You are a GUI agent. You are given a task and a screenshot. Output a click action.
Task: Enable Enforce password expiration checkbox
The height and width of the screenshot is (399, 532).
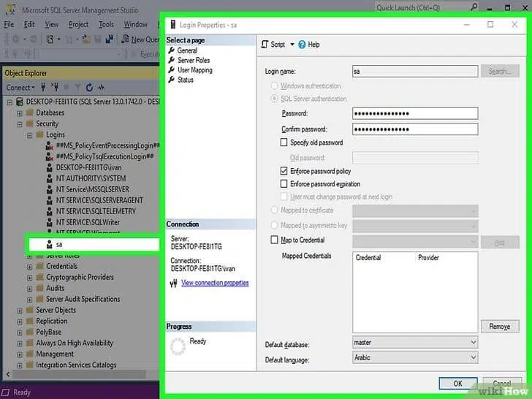coord(284,184)
